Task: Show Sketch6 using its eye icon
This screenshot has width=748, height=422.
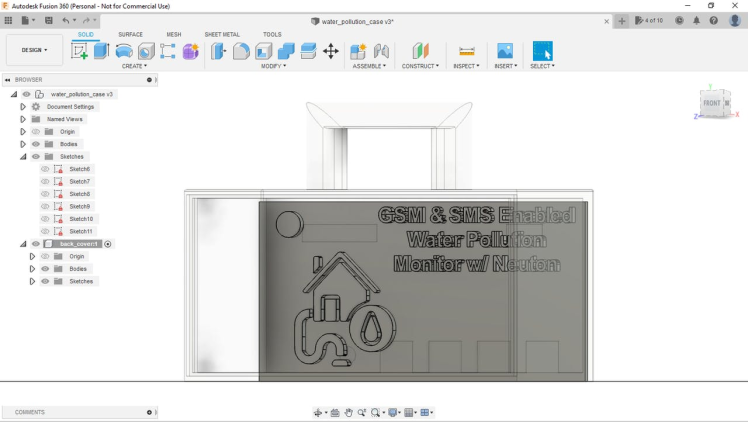Action: [45, 169]
